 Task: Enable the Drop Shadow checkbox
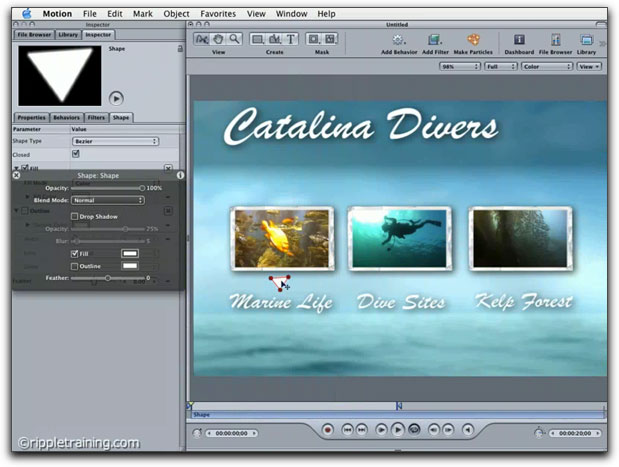75,216
